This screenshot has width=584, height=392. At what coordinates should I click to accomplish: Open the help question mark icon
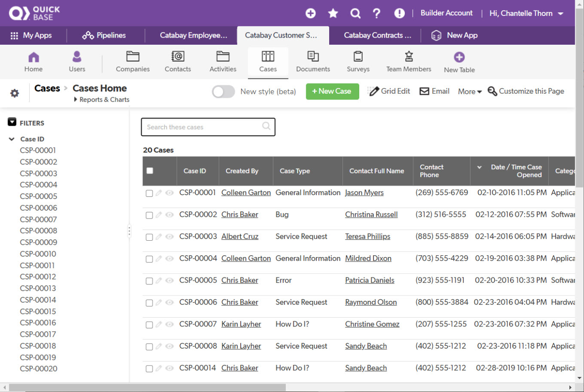tap(377, 13)
